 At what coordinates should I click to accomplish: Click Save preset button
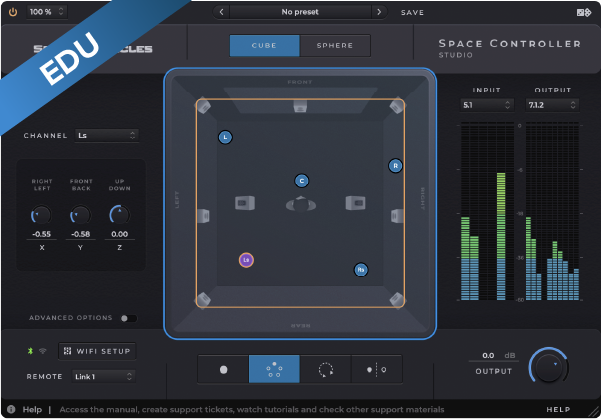[x=412, y=12]
